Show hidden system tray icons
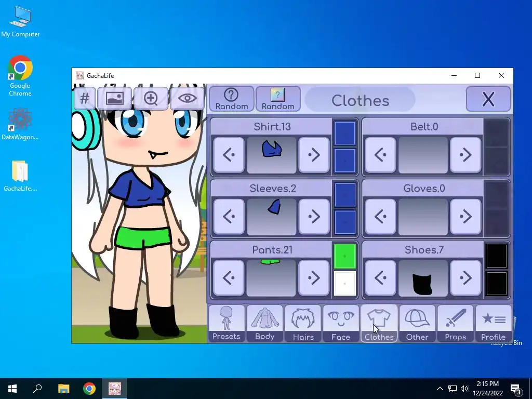532x399 pixels. [440, 389]
